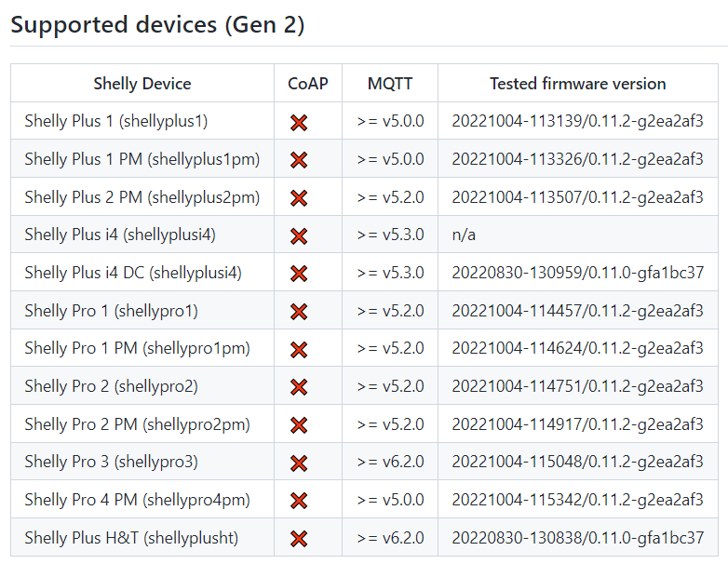The width and height of the screenshot is (728, 564).
Task: Click the red X for Shelly Pro 1
Action: pyautogui.click(x=299, y=311)
